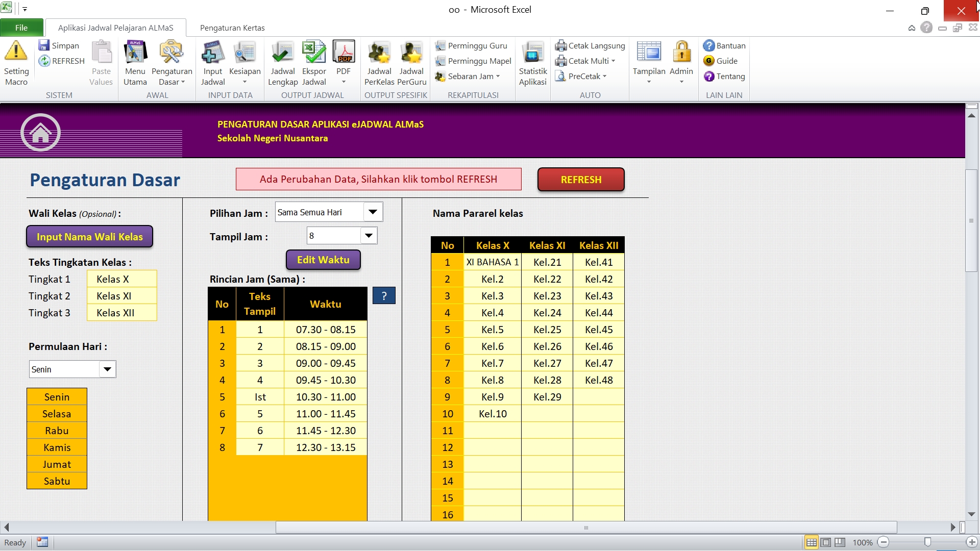Open the Tampil Jam dropdown list
980x551 pixels.
point(369,236)
